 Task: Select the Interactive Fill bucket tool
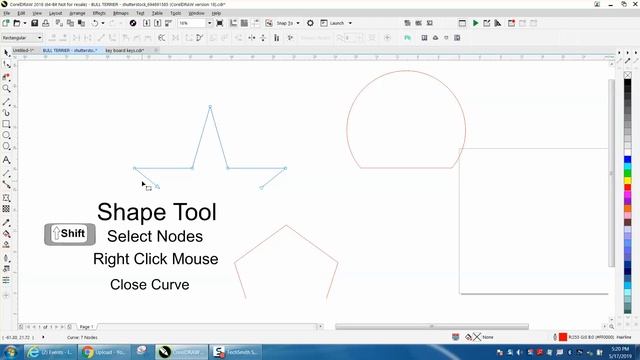(7, 234)
